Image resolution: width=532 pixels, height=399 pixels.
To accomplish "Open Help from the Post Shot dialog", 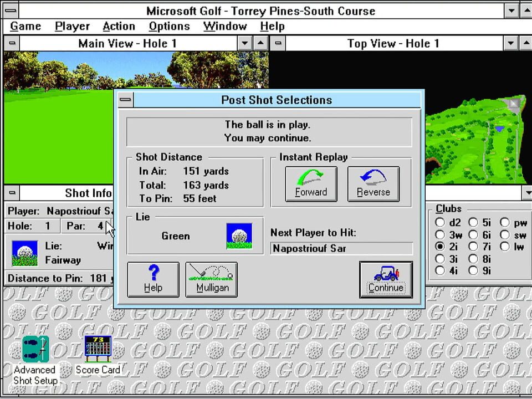I will pos(153,280).
